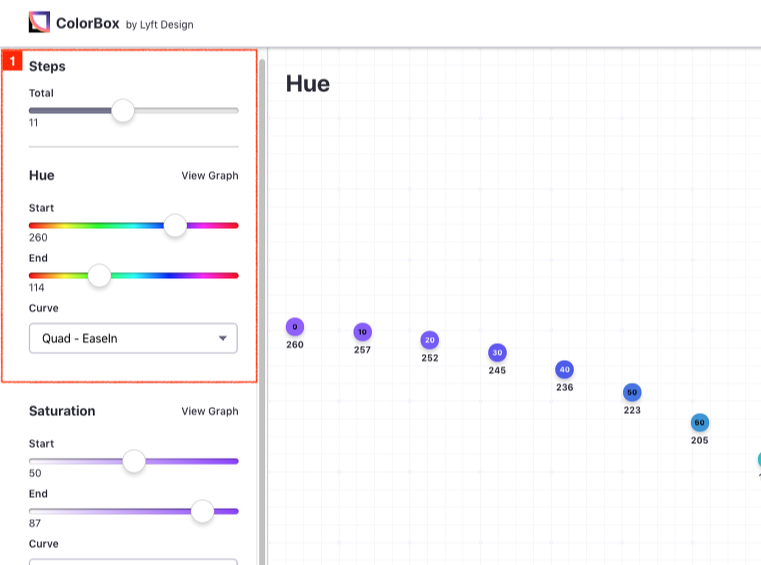Open Saturation View Graph link
Viewport: 761px width, 565px height.
pyautogui.click(x=210, y=411)
